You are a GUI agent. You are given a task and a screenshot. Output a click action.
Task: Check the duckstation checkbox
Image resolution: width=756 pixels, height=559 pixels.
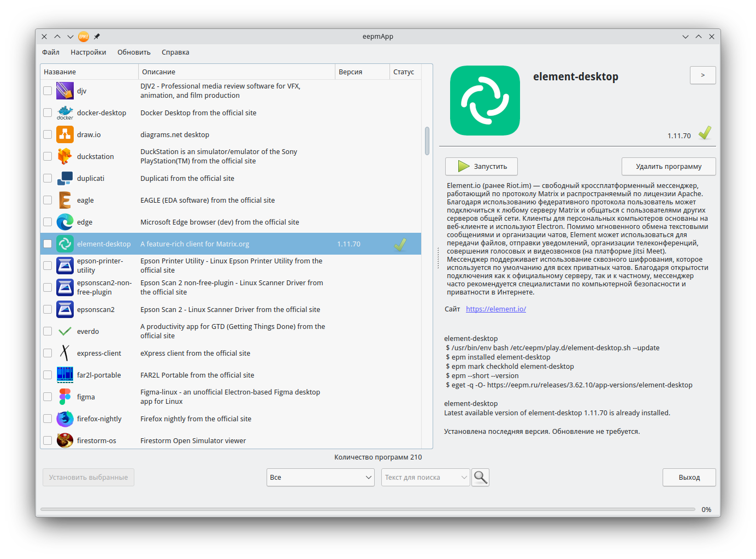coord(48,156)
